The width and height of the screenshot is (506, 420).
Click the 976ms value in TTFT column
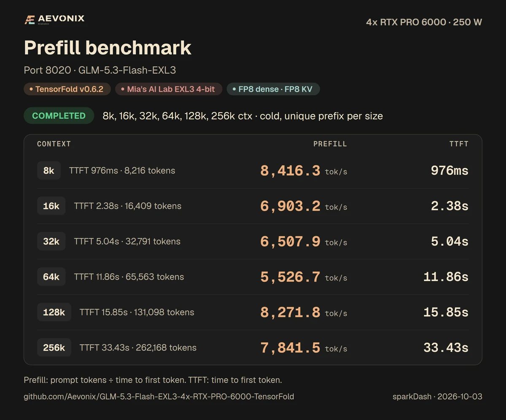tap(449, 171)
